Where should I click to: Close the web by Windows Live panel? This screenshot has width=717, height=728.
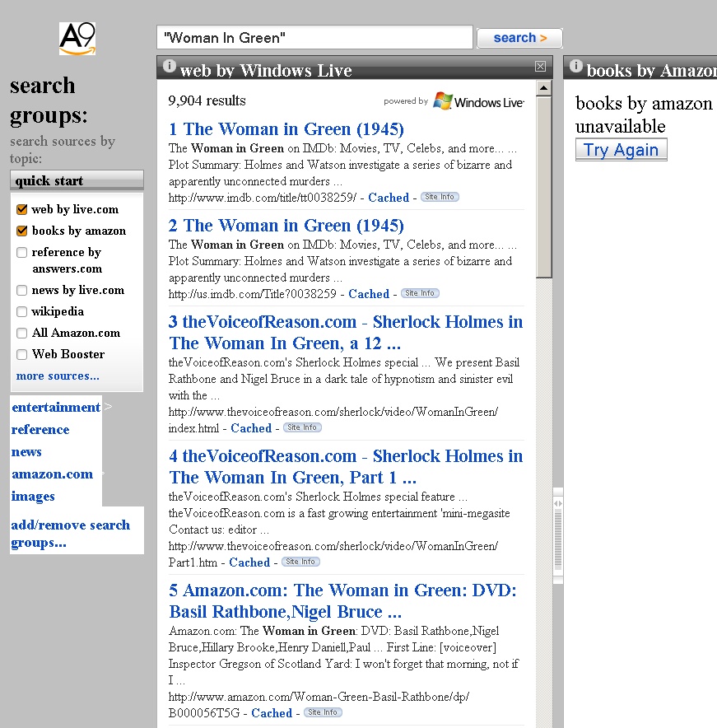coord(540,67)
